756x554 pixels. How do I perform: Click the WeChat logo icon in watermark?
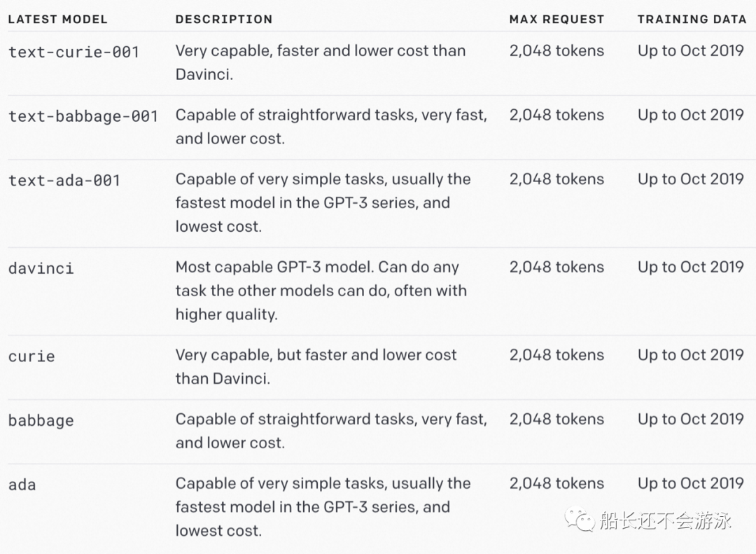pyautogui.click(x=580, y=520)
